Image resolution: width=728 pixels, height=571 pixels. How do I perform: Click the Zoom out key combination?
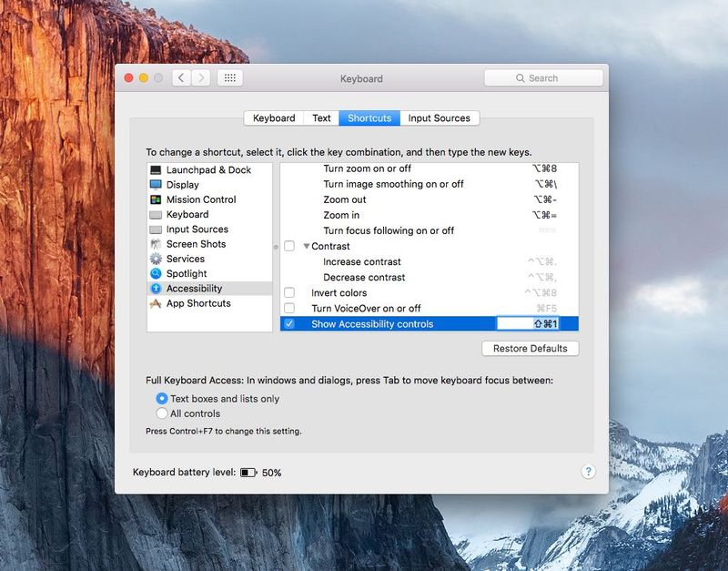545,199
